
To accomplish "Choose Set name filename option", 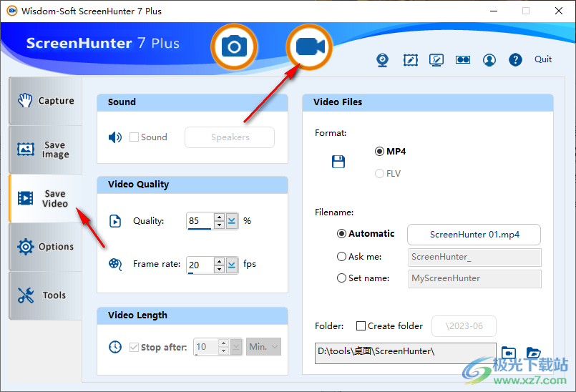I will 341,278.
